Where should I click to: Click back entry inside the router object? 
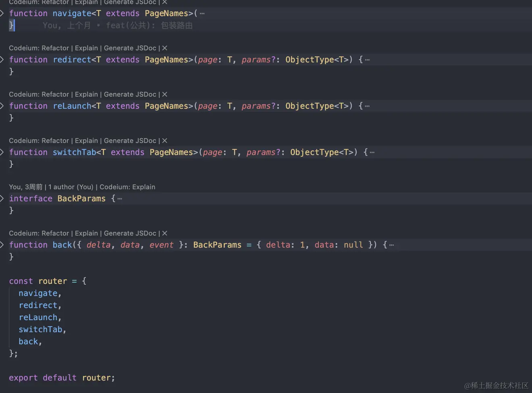[28, 341]
